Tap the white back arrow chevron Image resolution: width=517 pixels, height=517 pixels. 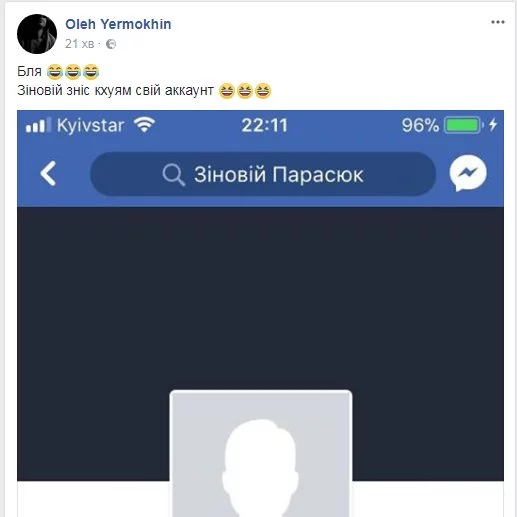(x=48, y=174)
